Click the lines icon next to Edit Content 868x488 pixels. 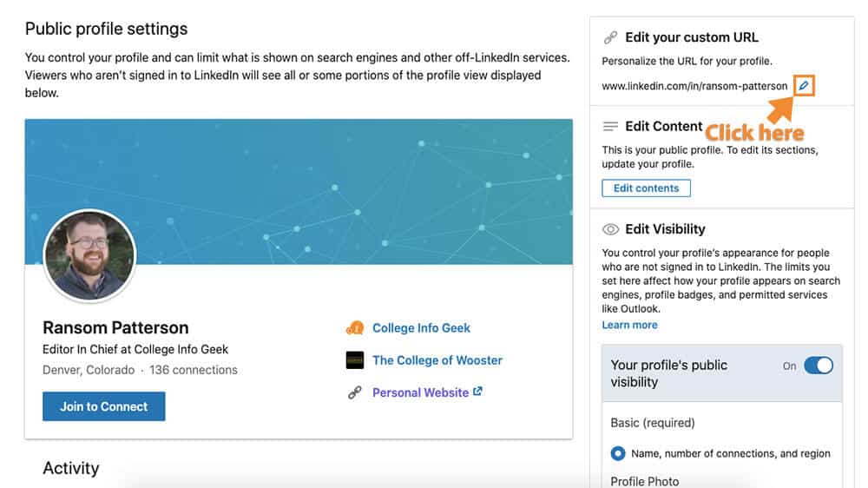610,127
